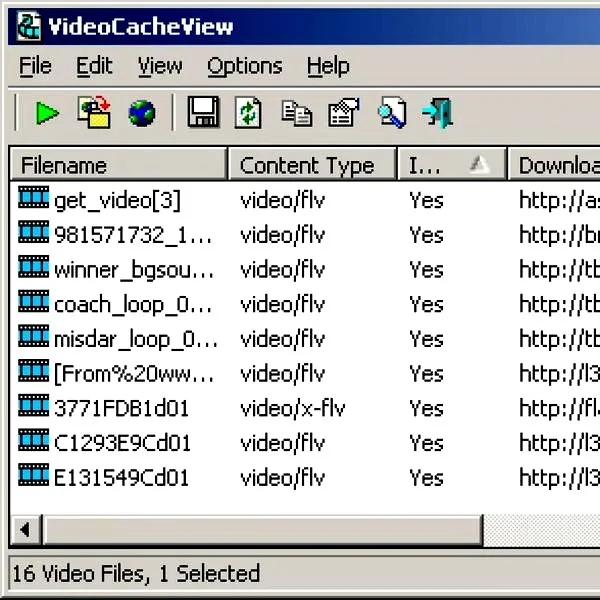Click the horizontal scrollbar left arrow
This screenshot has height=600, width=600.
tap(26, 530)
